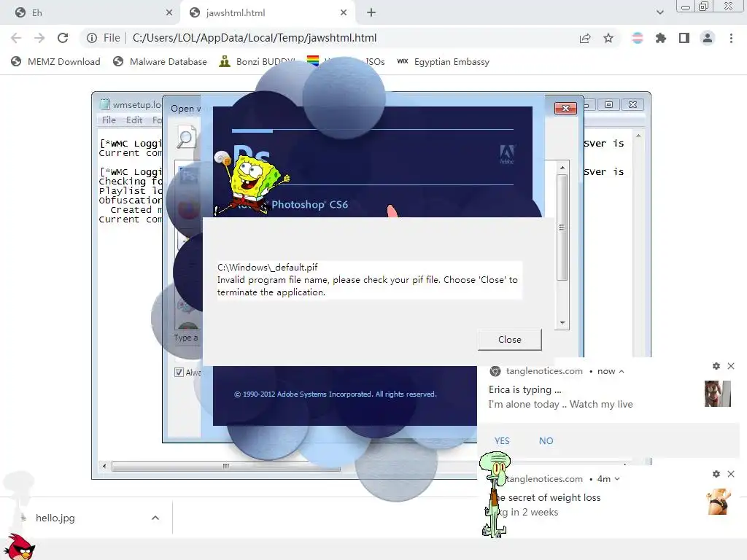This screenshot has width=747, height=560.
Task: Open Bonzi BUDDY bookmark
Action: pos(258,61)
